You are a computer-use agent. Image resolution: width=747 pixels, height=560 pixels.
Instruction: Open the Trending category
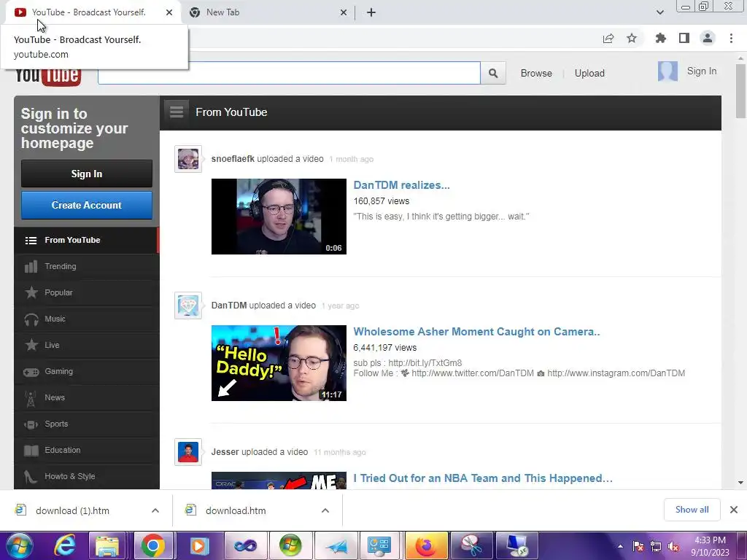(87, 266)
